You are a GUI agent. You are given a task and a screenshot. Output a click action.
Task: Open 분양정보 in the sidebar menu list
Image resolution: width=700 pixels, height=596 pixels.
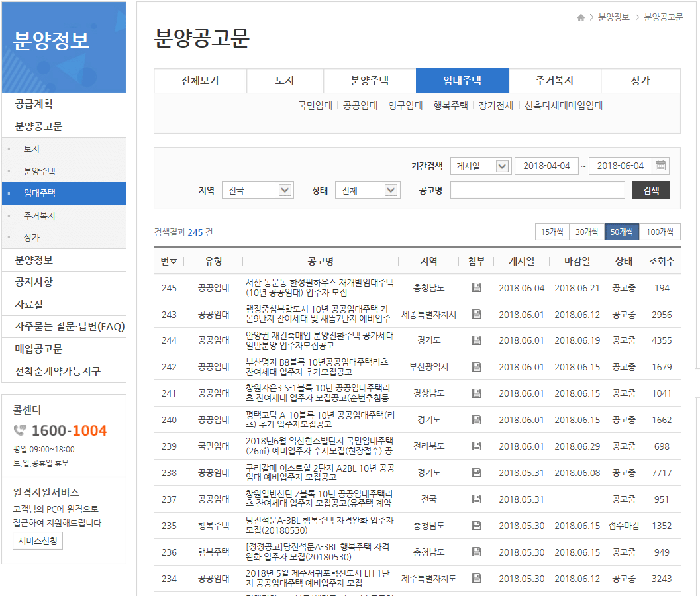coord(64,260)
